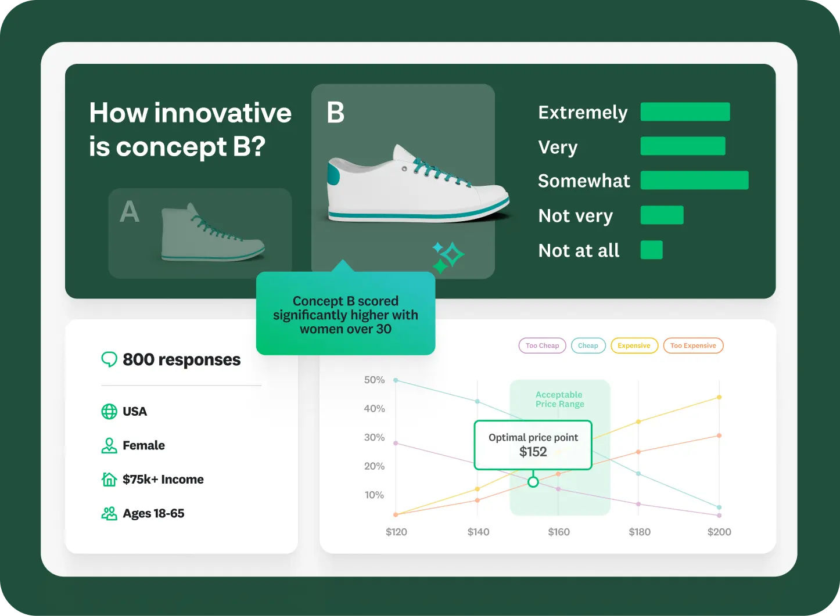Screen dimensions: 840x616
Task: Click the person icon next to Female
Action: 109,446
